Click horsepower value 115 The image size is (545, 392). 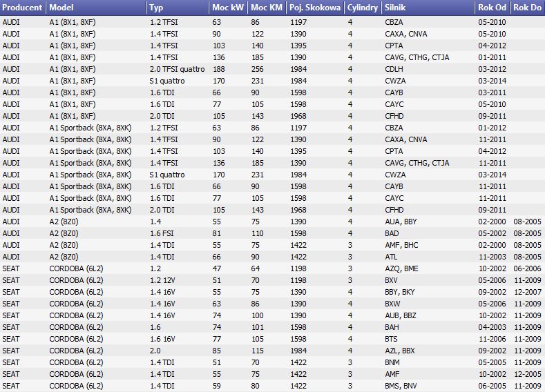coord(258,351)
